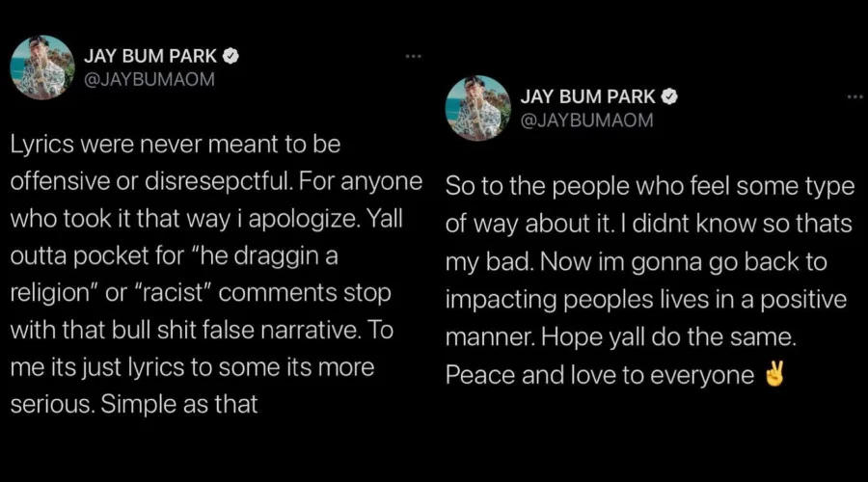Click the right tweet's profile avatar

point(477,108)
